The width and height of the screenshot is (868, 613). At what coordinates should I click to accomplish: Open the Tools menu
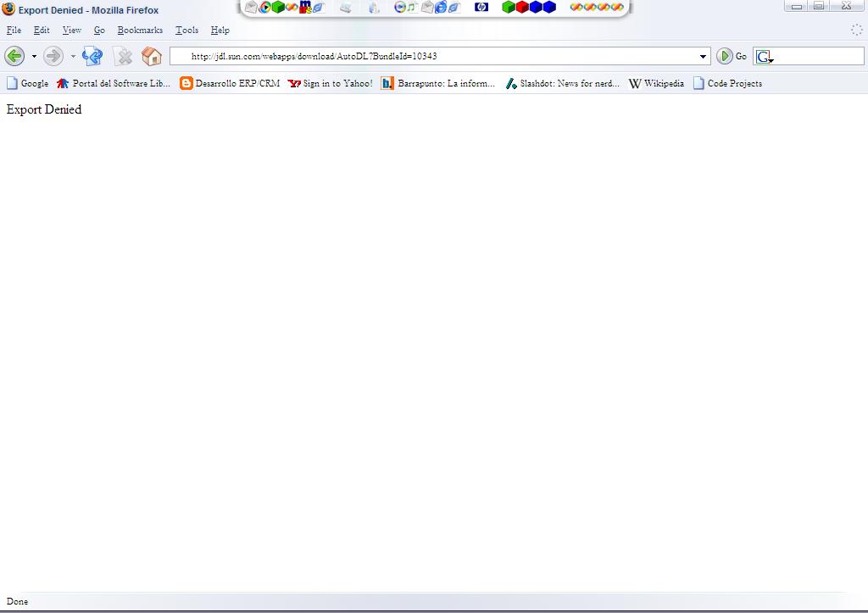pos(186,30)
